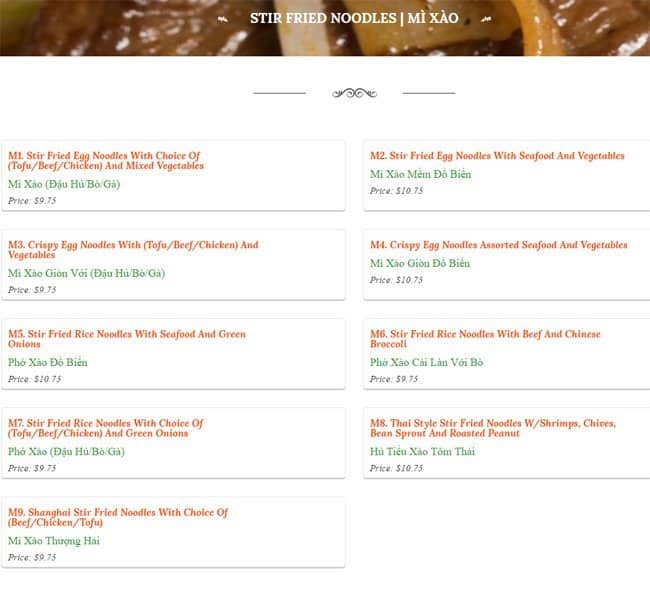Click the price under M8 Thai Style Noodles
650x592 pixels.
[x=396, y=468]
